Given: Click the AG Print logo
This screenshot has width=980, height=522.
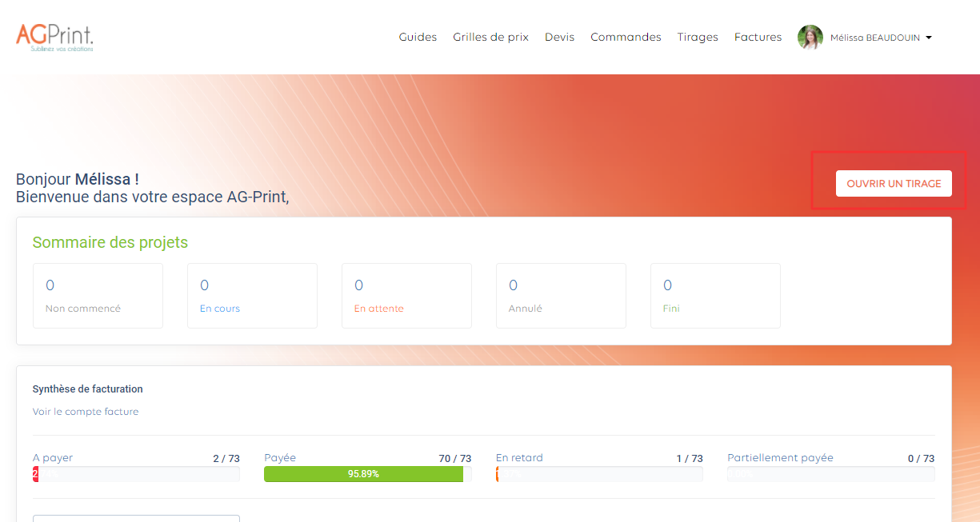Looking at the screenshot, I should [54, 37].
